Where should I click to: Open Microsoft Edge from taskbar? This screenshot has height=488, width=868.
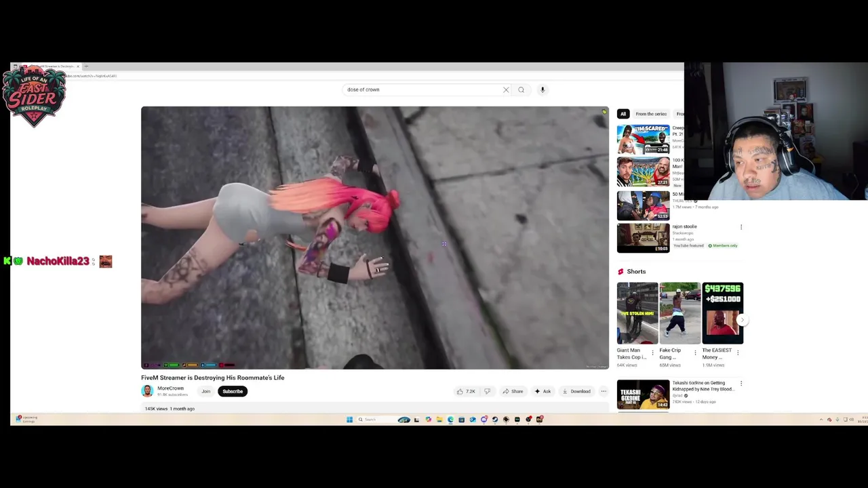450,420
